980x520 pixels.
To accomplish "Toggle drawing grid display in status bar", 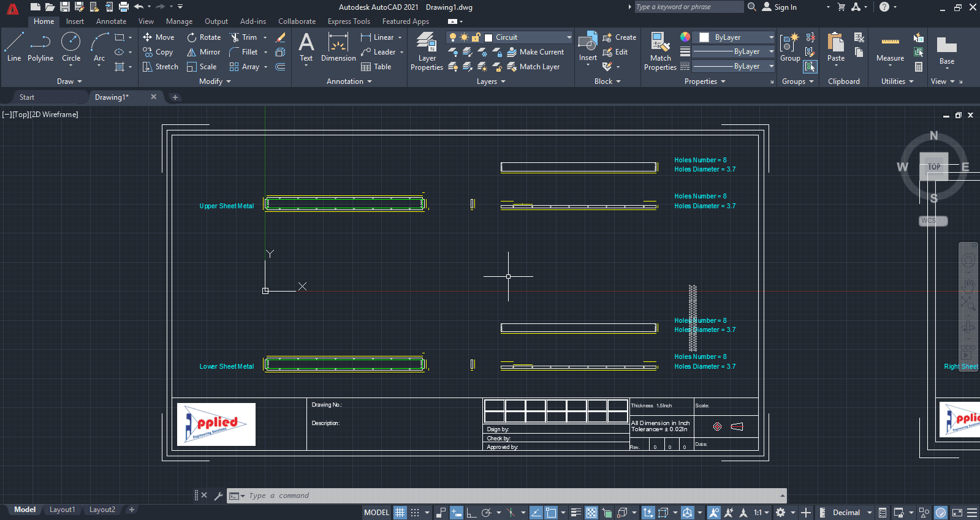I will point(400,513).
